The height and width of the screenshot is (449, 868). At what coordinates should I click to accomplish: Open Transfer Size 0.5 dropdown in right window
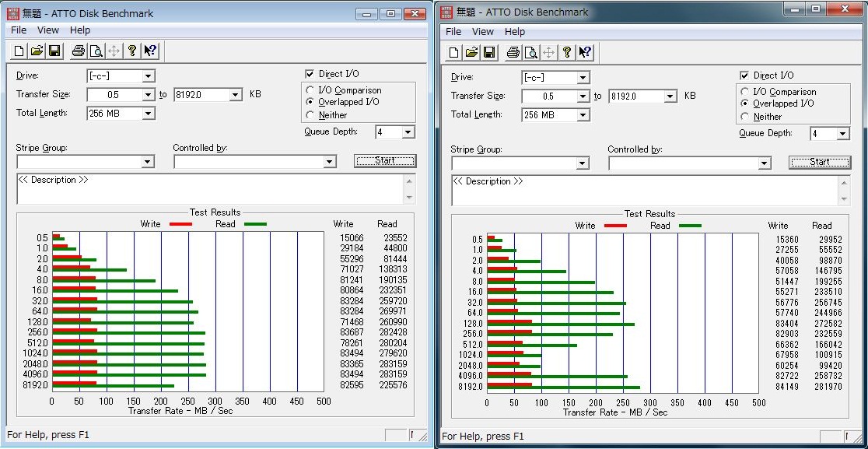click(x=583, y=96)
